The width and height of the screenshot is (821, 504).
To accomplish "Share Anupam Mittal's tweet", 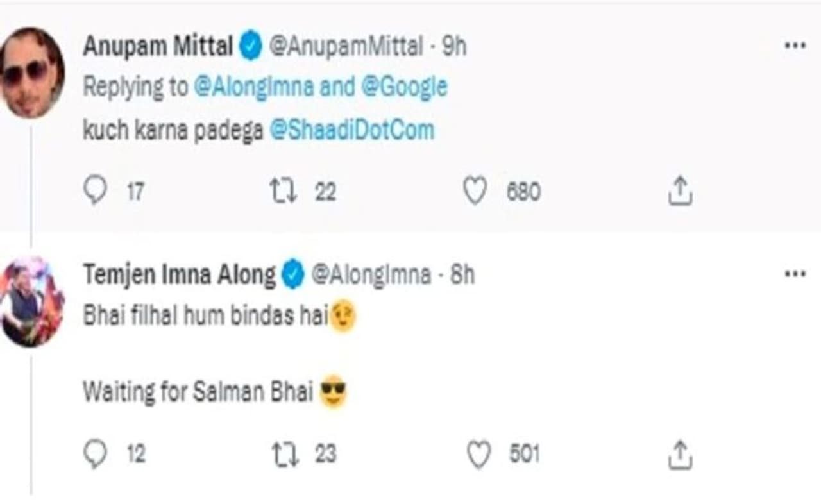I will coord(679,191).
